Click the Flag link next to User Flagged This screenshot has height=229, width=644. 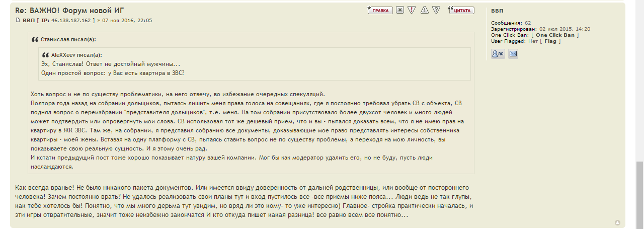coord(550,41)
